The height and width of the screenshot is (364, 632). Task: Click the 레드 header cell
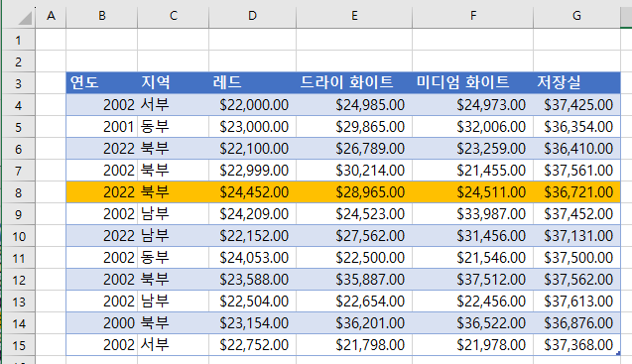click(252, 82)
